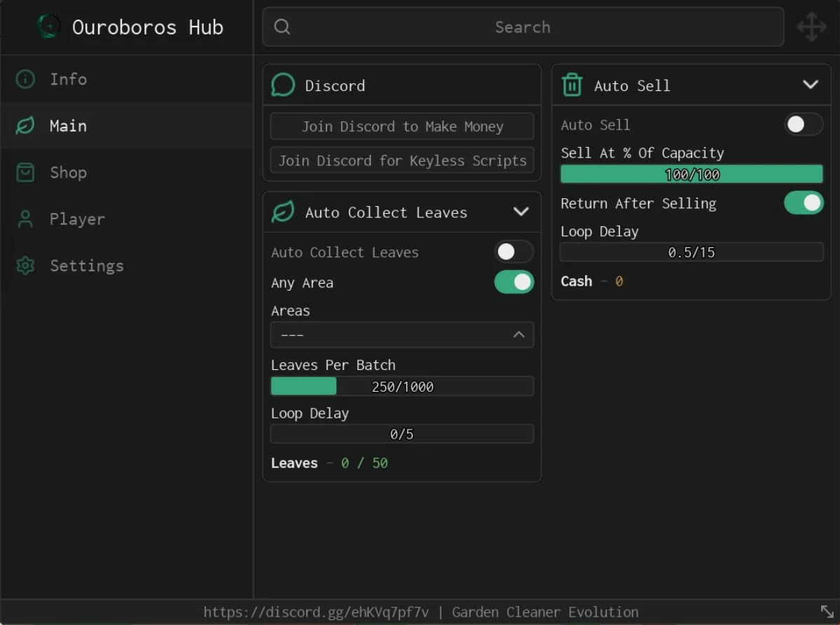
Task: Click the Discord chat bubble icon
Action: [283, 85]
